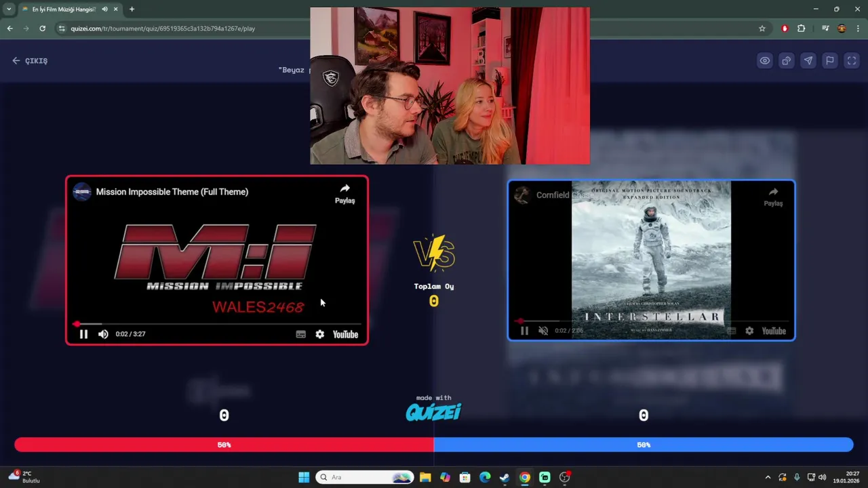The width and height of the screenshot is (868, 488).
Task: Click the microphone icon in system tray
Action: coord(797,477)
